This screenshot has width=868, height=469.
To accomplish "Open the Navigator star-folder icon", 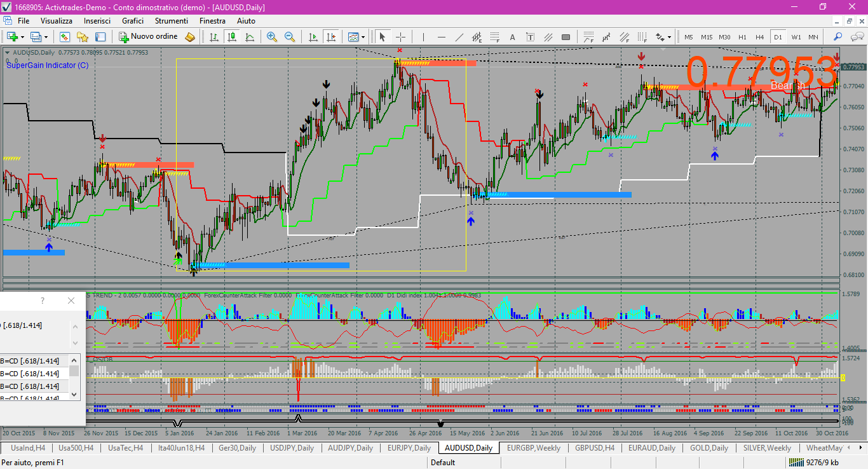I will point(83,37).
